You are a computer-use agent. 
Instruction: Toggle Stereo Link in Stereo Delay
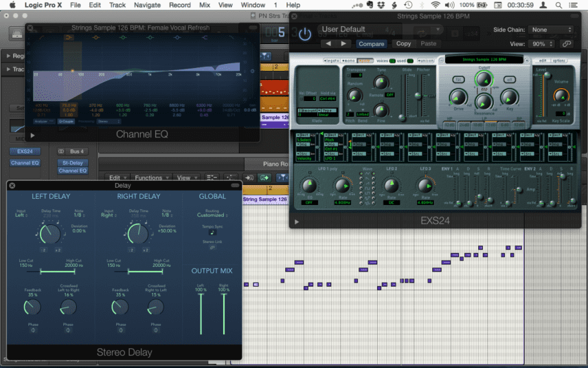212,248
